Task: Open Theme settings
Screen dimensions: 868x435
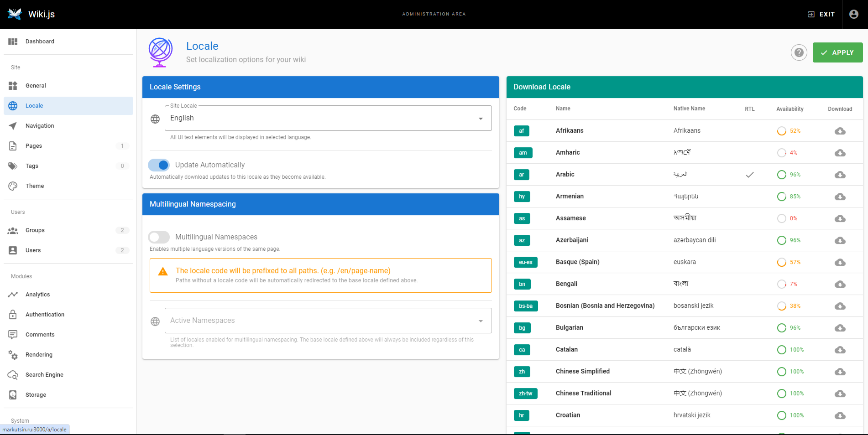Action: pos(68,186)
